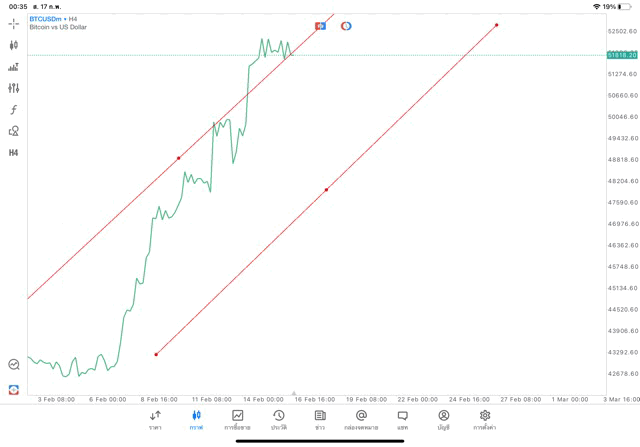
Task: Open the History (ประวัติ) tab
Action: coord(278,419)
